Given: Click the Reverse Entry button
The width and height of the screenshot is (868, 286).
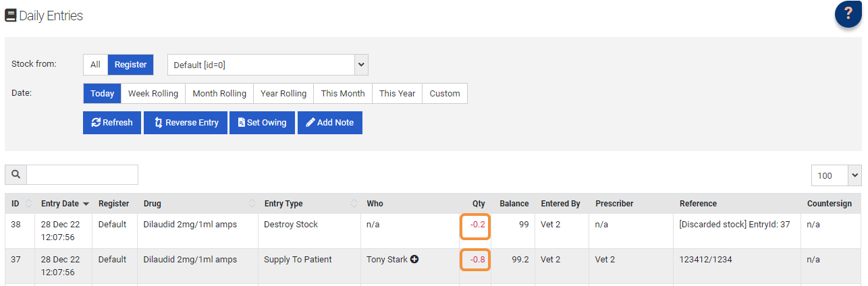Looking at the screenshot, I should coord(186,123).
